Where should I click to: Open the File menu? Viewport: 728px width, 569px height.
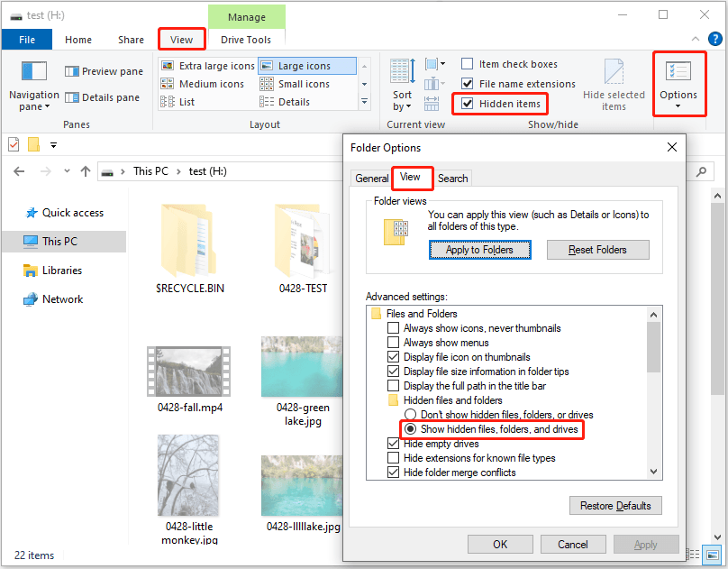(x=27, y=40)
